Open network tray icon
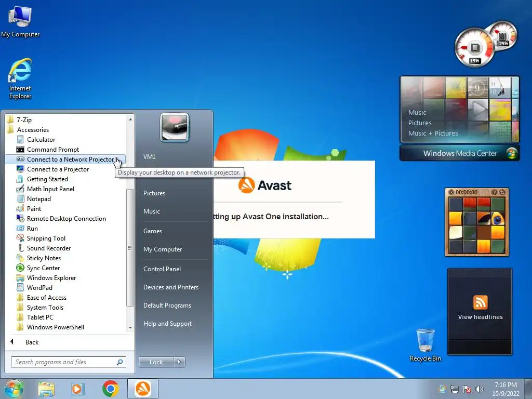 click(x=454, y=389)
